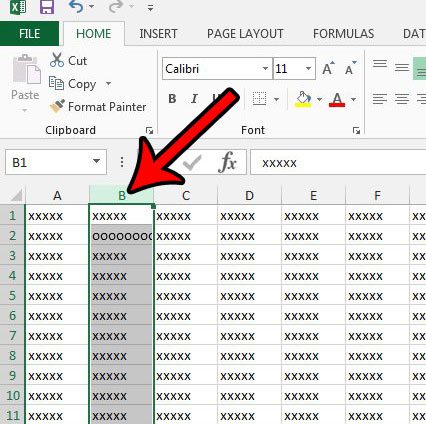426x424 pixels.
Task: Select column D header
Action: coord(249,195)
